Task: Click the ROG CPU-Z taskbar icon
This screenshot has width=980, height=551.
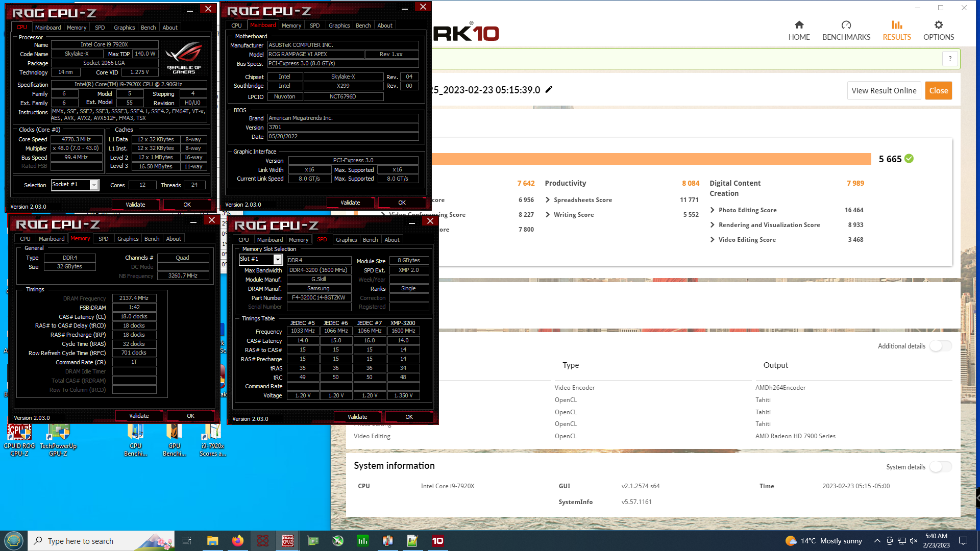Action: (288, 541)
